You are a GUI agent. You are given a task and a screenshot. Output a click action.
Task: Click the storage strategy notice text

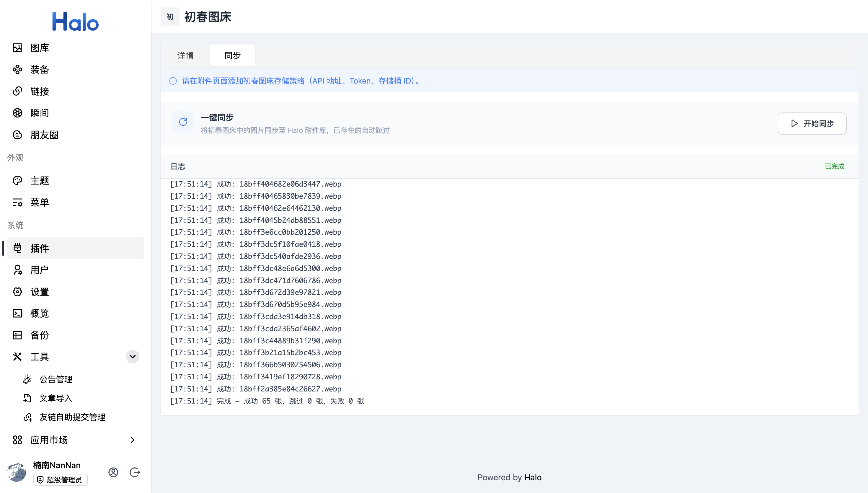tap(302, 81)
